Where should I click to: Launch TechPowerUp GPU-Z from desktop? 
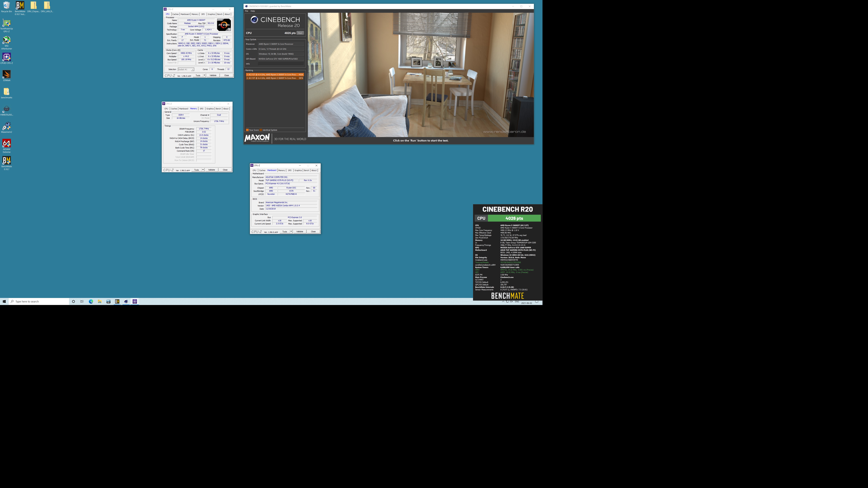tap(6, 26)
